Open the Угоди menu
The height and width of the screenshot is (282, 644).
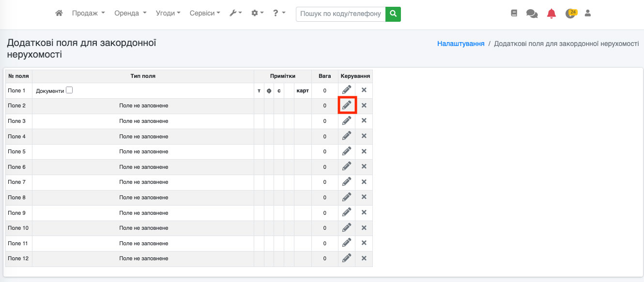tap(168, 14)
